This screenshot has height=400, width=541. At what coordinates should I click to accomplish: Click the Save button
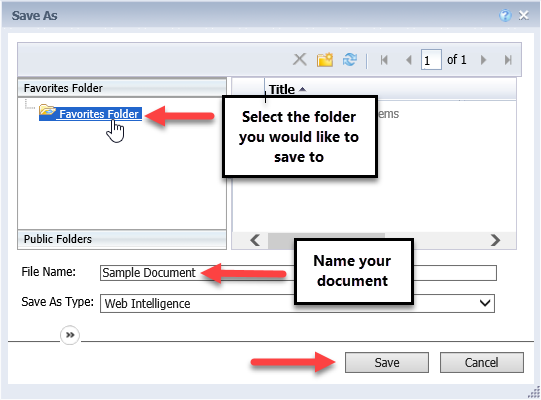(x=387, y=362)
